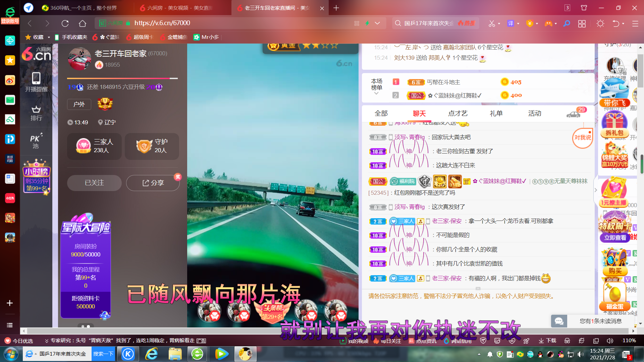Viewport: 644px width, 362px height.
Task: Open 开播提醒 phone reminder icon
Action: pyautogui.click(x=36, y=82)
